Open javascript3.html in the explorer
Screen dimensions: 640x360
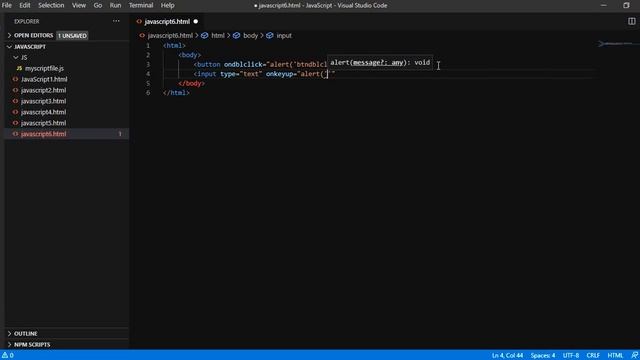(x=43, y=101)
